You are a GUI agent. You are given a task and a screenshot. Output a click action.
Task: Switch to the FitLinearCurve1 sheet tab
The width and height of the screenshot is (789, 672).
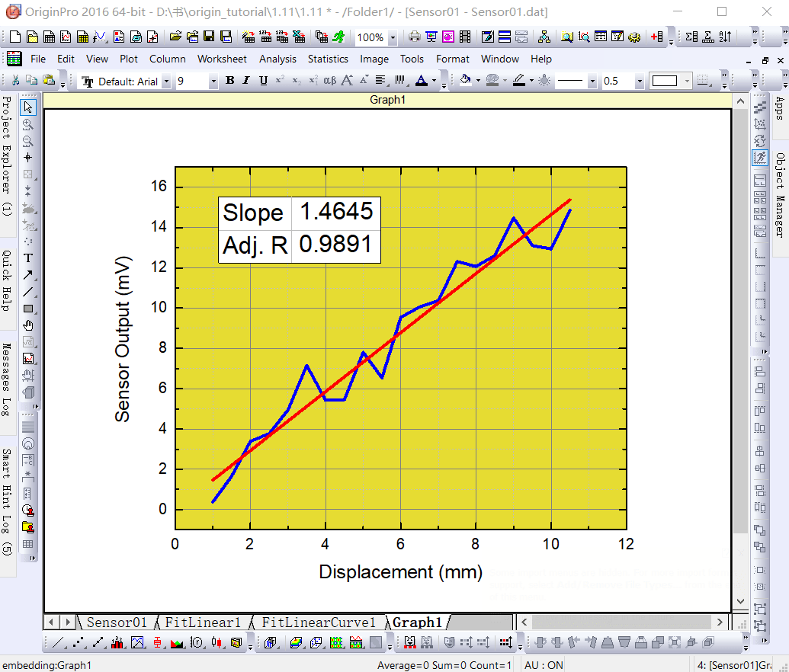(319, 622)
